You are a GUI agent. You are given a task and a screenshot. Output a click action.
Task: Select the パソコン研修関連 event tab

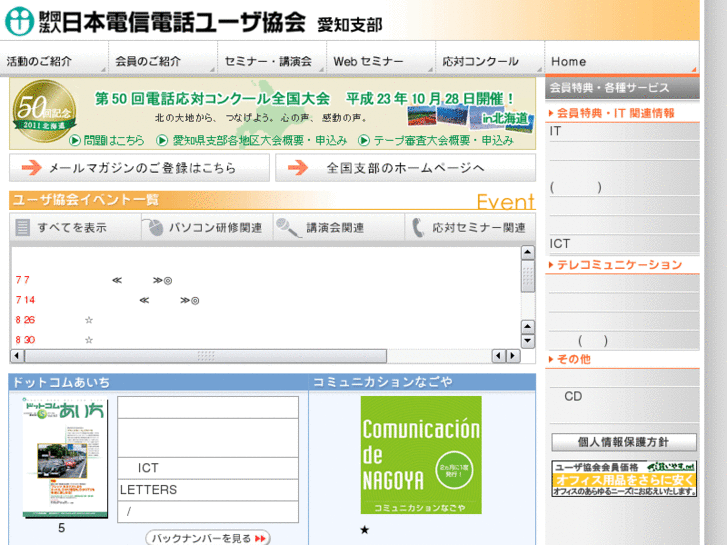click(x=207, y=227)
